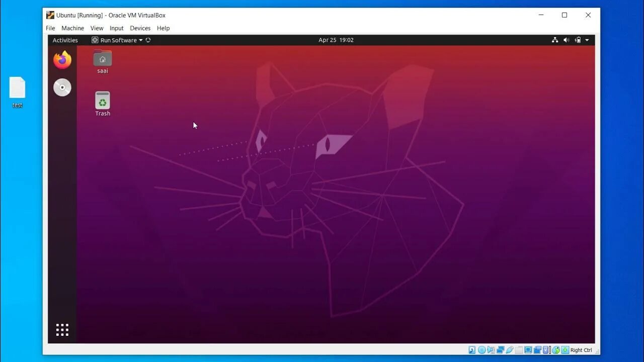Click the VirtualBox title bar app icon
This screenshot has height=362, width=644.
[50, 15]
